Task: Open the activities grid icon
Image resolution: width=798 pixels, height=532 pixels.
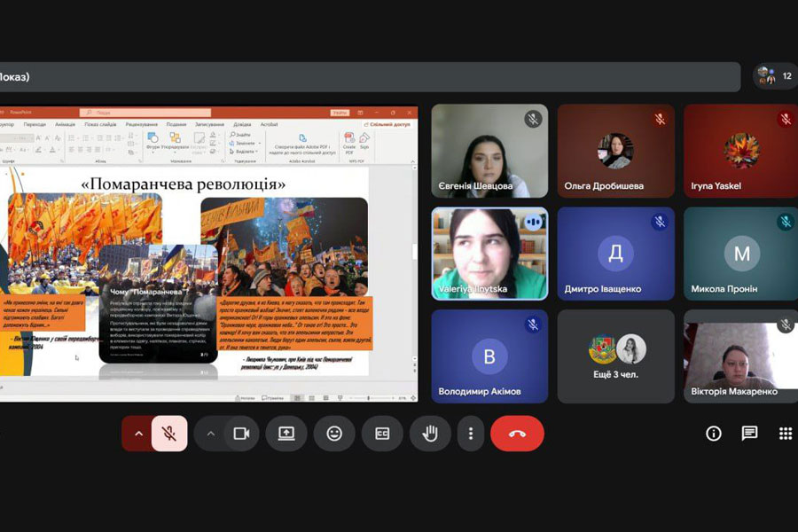Action: coord(785,434)
